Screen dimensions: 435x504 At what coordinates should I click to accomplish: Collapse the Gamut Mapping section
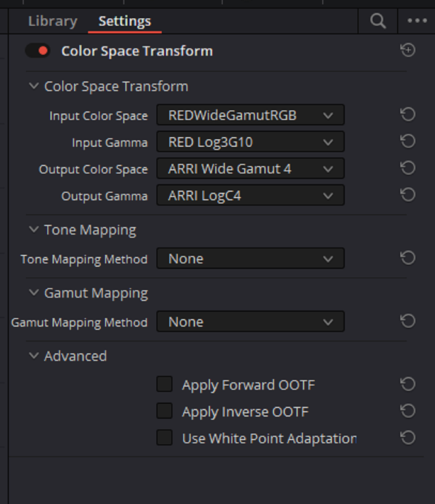(x=34, y=292)
